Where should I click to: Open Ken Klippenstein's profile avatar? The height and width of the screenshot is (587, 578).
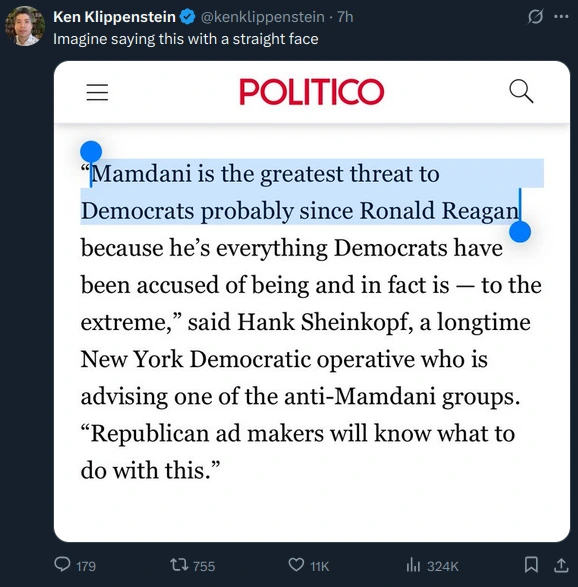coord(25,26)
